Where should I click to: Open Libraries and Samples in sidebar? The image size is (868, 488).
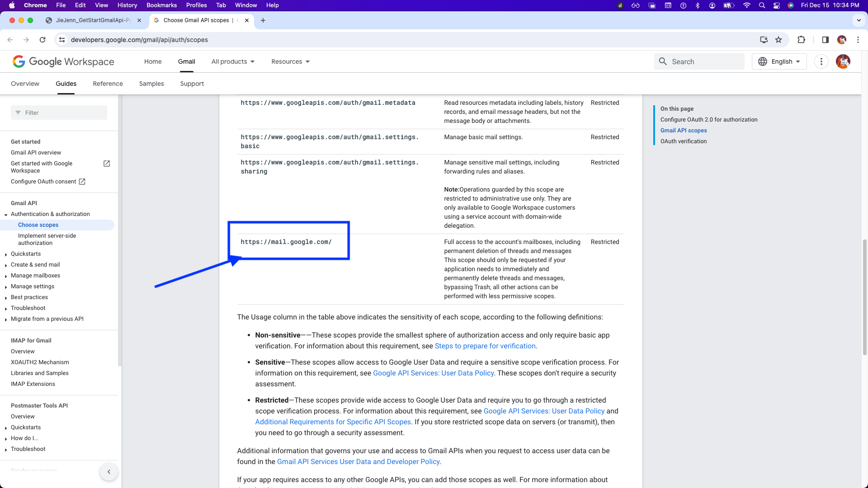pyautogui.click(x=40, y=373)
